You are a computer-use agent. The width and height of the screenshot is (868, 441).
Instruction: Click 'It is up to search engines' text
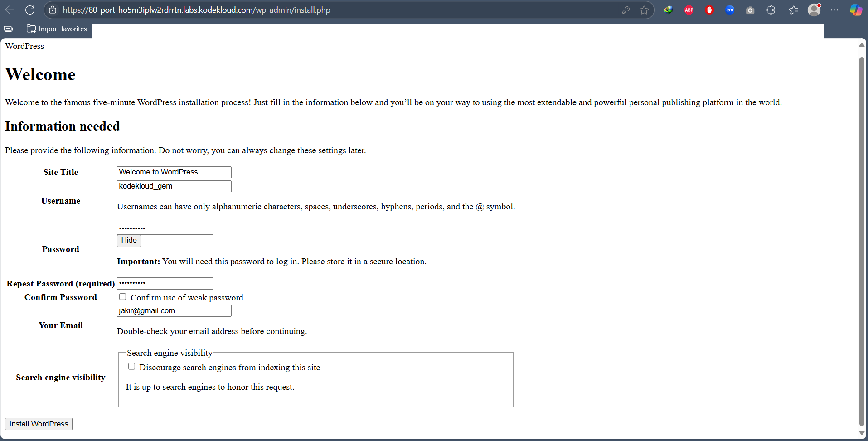[x=210, y=387]
